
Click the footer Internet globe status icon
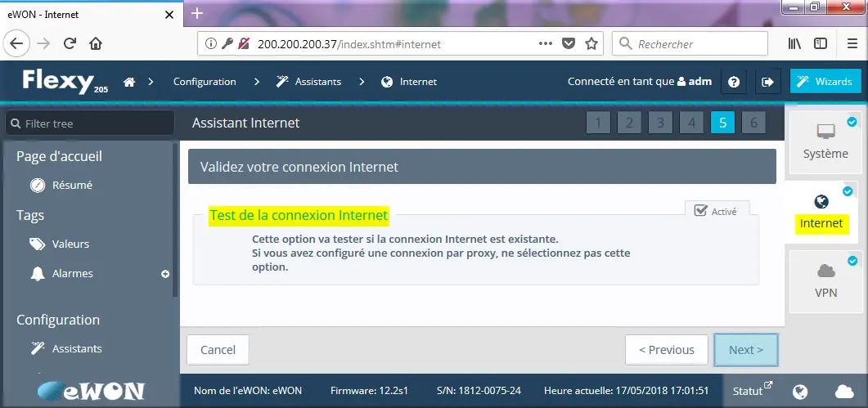pos(800,392)
